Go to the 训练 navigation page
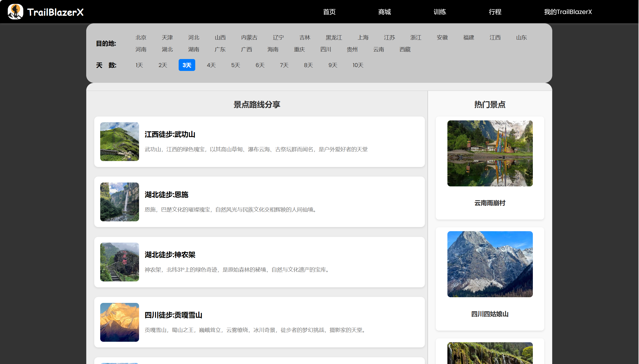Image resolution: width=639 pixels, height=364 pixels. [x=440, y=12]
